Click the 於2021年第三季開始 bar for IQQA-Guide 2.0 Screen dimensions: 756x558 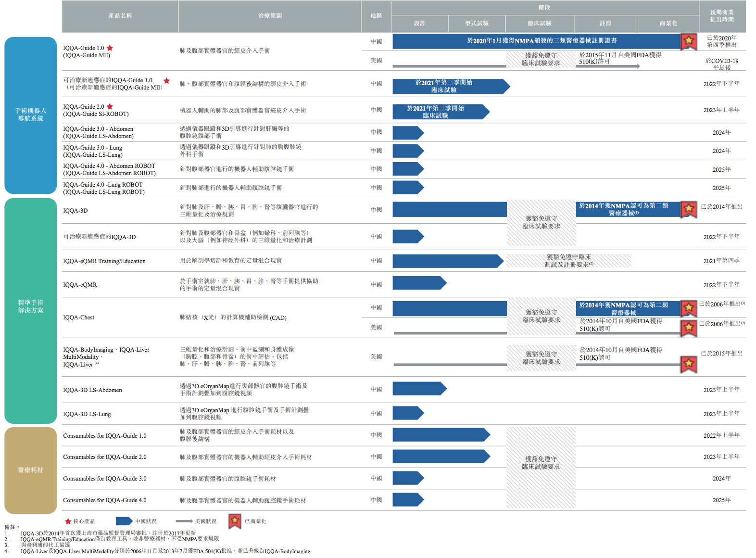pyautogui.click(x=440, y=112)
